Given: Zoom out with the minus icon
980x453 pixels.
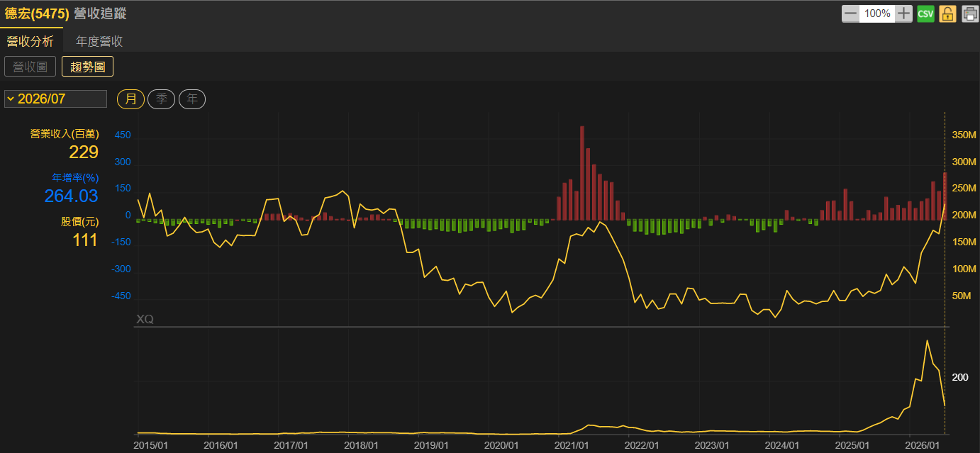Looking at the screenshot, I should (x=850, y=13).
